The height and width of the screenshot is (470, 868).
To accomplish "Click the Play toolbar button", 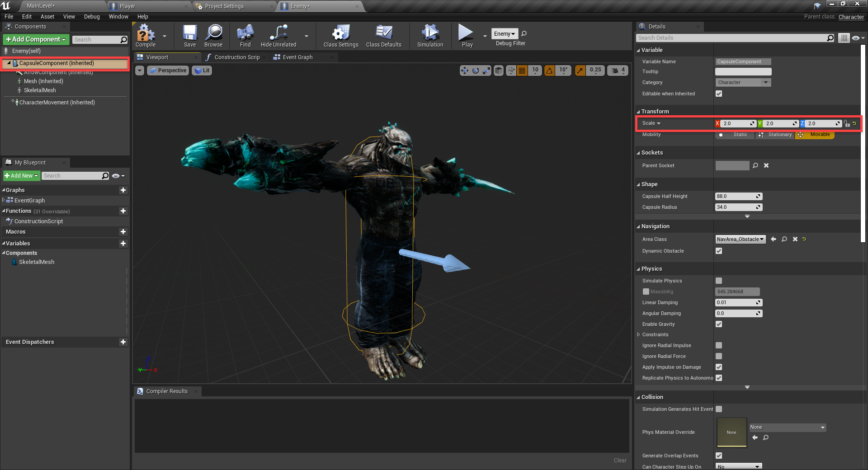I will 467,36.
